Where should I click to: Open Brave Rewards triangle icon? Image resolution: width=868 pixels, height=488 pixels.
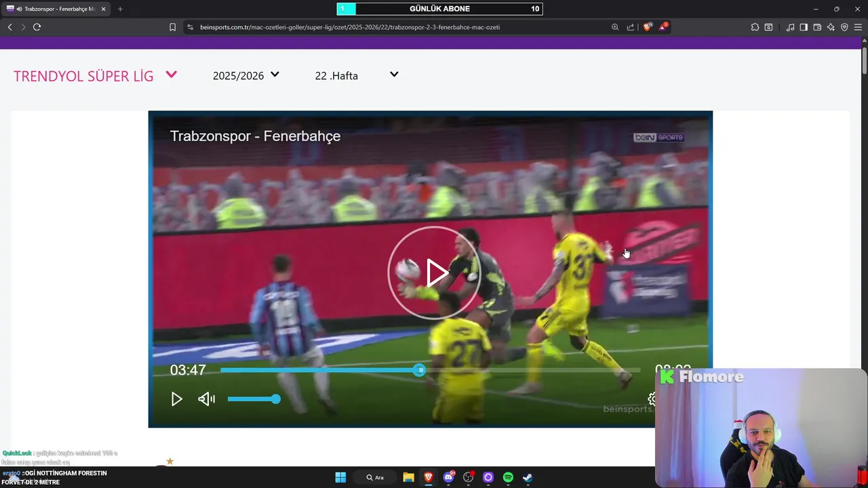pos(663,27)
